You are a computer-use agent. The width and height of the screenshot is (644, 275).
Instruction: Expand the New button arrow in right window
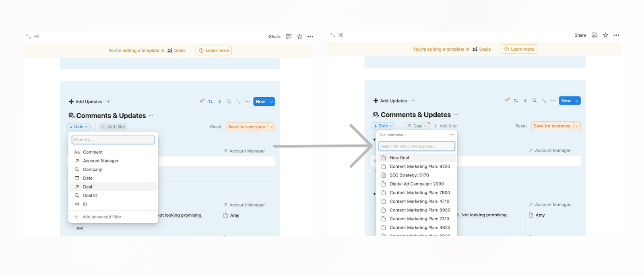[x=577, y=101]
